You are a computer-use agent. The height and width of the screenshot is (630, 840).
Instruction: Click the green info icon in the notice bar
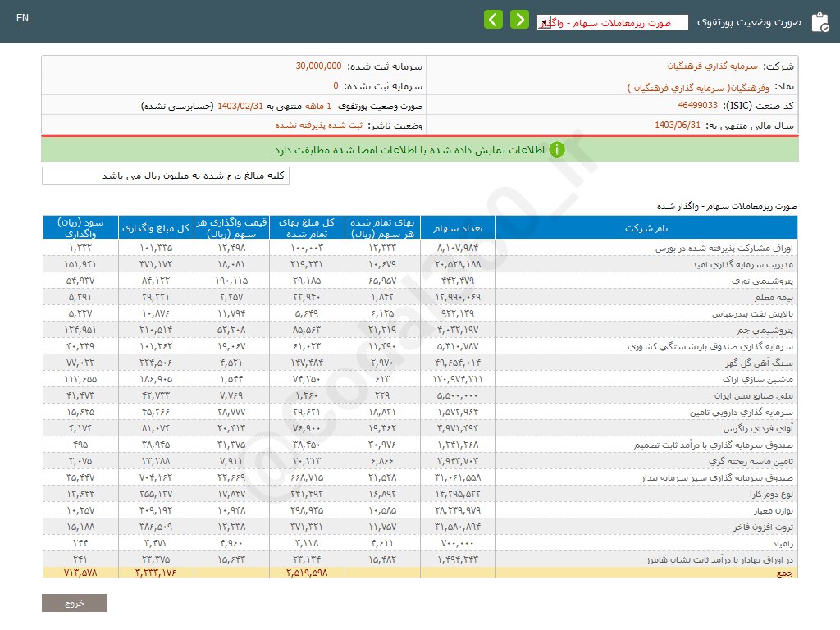(x=557, y=150)
